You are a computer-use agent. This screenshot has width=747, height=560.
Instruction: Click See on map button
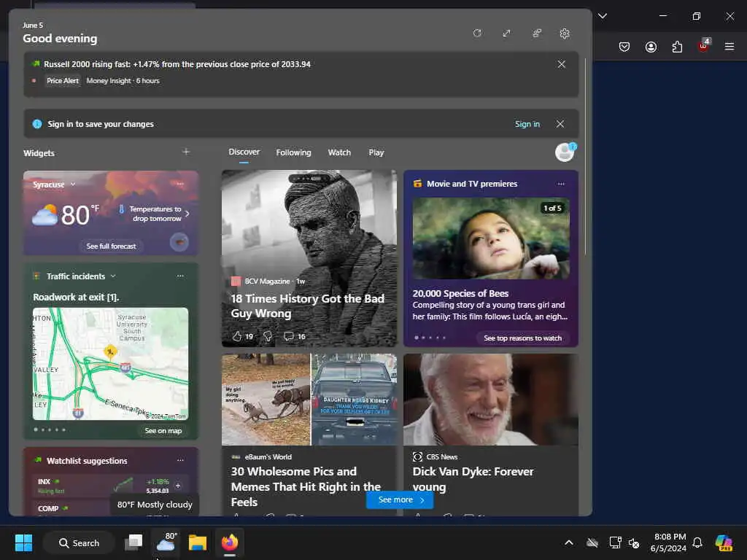pos(163,430)
